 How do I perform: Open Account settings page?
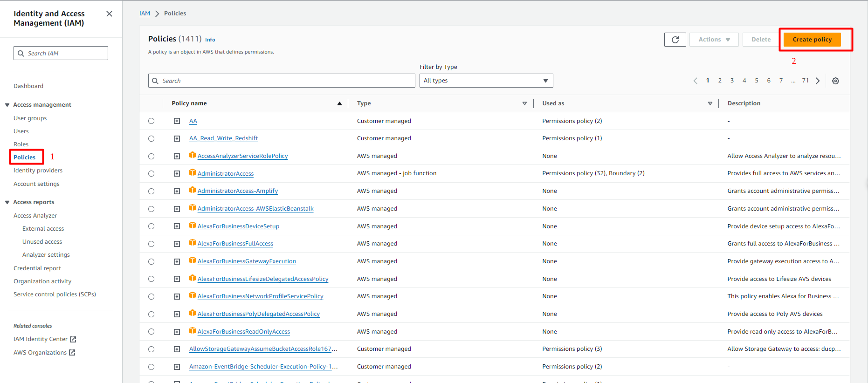[x=36, y=184]
